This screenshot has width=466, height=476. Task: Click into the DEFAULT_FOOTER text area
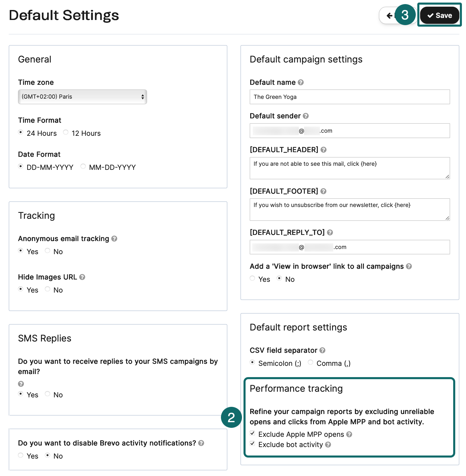(x=350, y=210)
